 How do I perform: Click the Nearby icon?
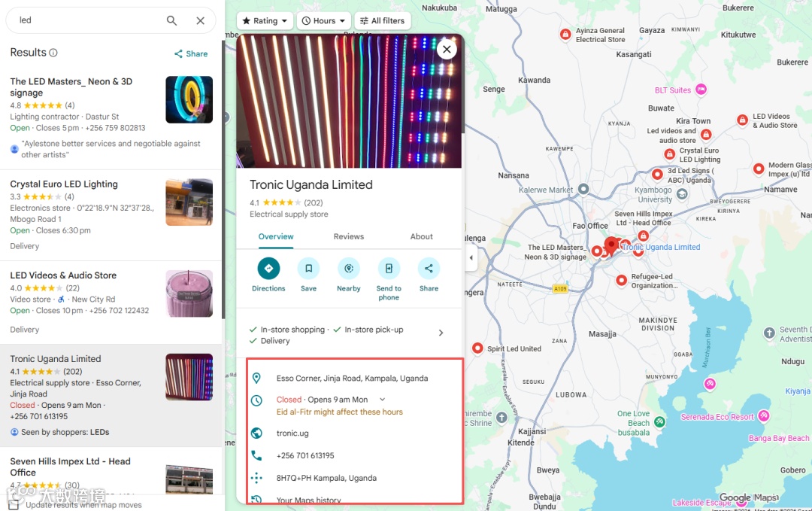[349, 269]
